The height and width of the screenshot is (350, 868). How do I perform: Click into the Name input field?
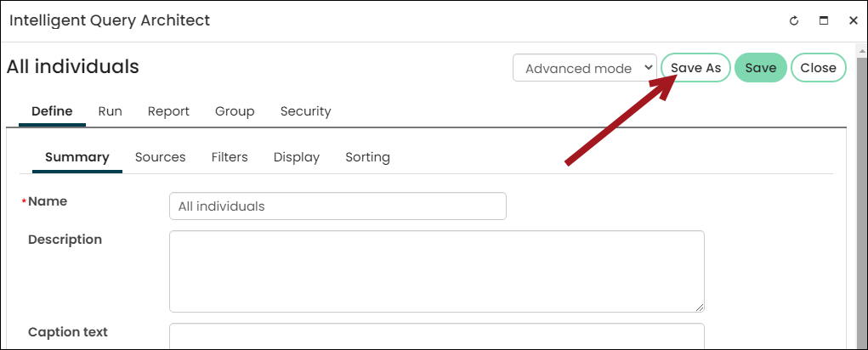click(x=338, y=206)
